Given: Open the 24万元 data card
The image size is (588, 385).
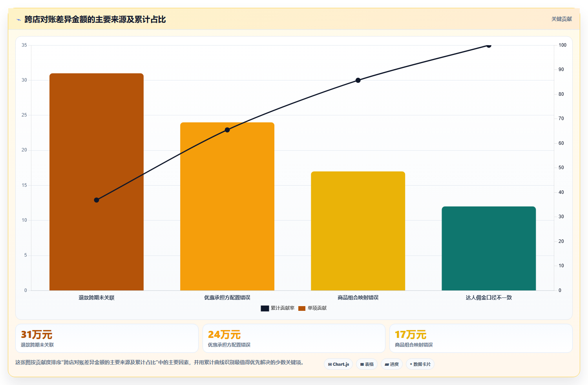Looking at the screenshot, I should pyautogui.click(x=294, y=338).
